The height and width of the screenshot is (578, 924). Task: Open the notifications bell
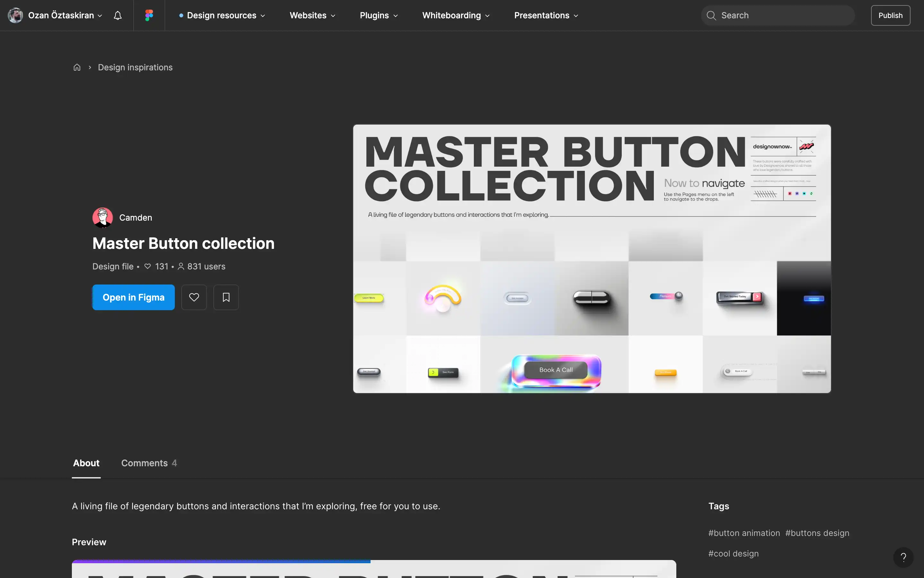[x=118, y=15]
